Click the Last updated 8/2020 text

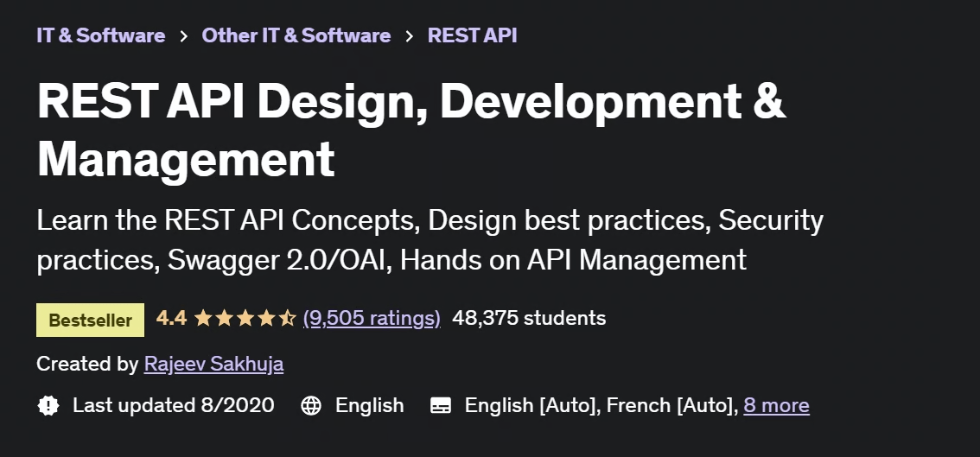pyautogui.click(x=173, y=405)
